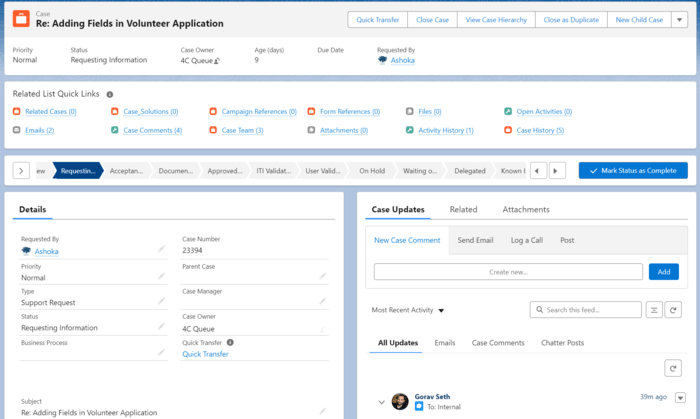This screenshot has width=700, height=419.
Task: Open the action menu on Gorav Seth's post
Action: tap(682, 398)
